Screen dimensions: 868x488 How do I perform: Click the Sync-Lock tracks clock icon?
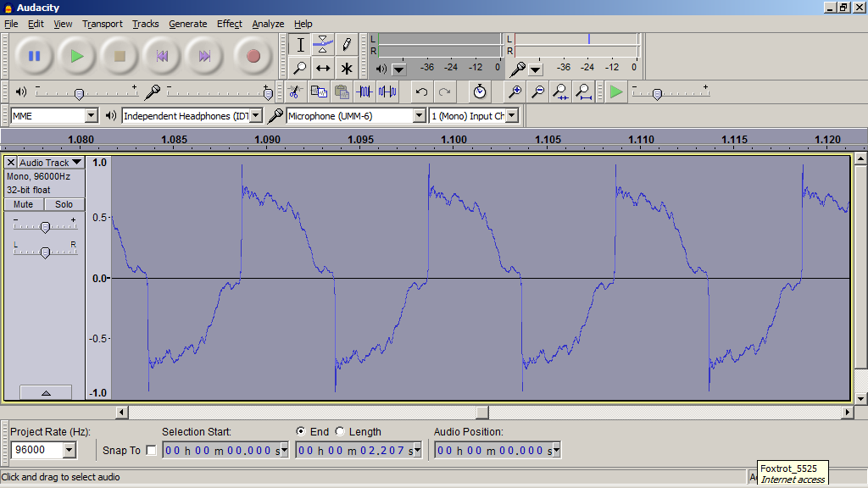(x=480, y=91)
